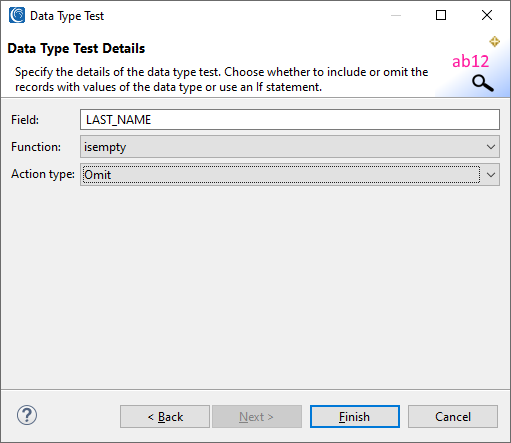Cancel the Data Type Test wizard
The width and height of the screenshot is (511, 443).
(x=453, y=417)
